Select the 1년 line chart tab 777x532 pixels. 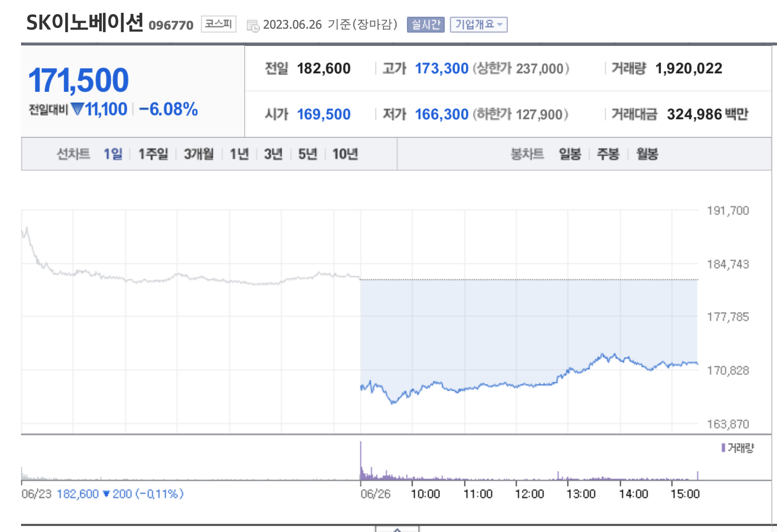[239, 154]
